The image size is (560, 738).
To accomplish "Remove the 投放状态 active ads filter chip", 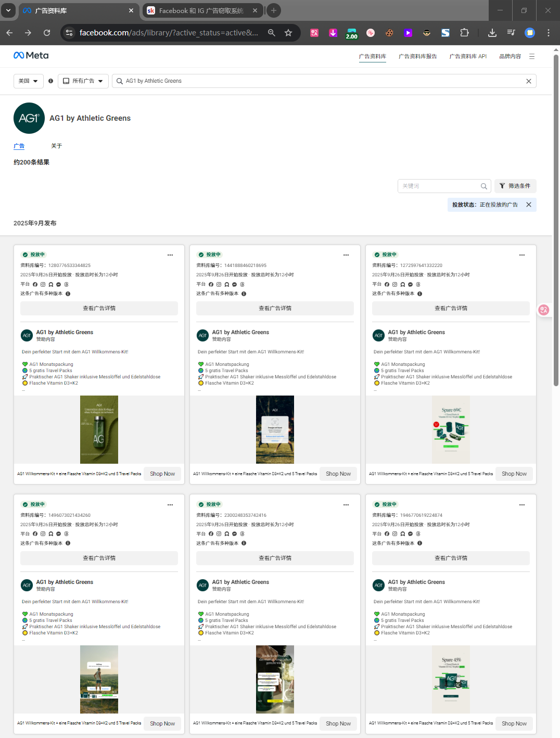I will (x=529, y=205).
